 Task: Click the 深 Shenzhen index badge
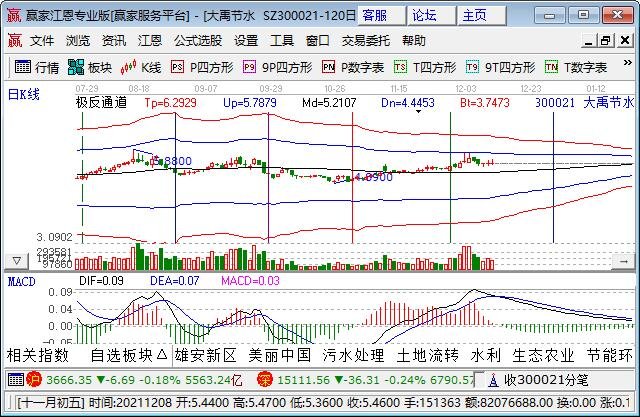[x=265, y=379]
